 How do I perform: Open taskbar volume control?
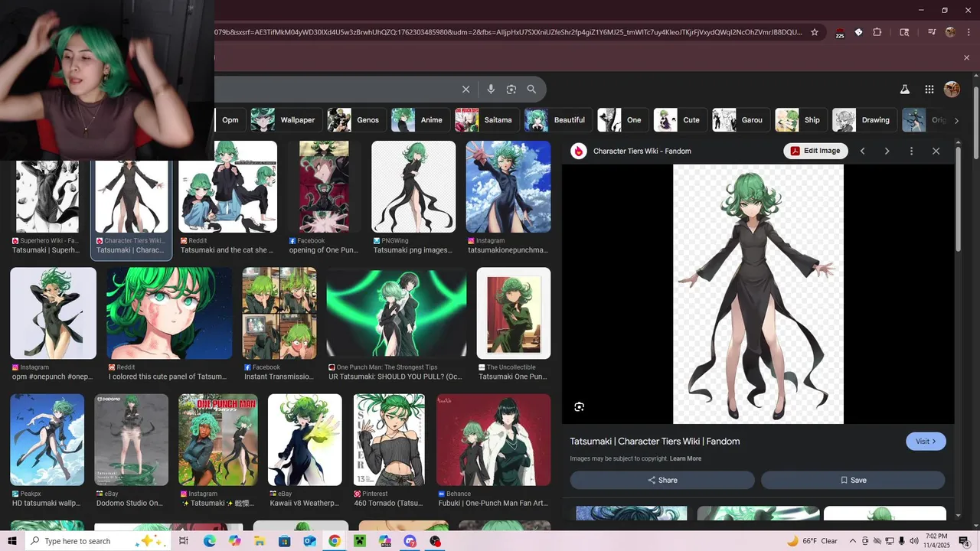click(x=913, y=541)
